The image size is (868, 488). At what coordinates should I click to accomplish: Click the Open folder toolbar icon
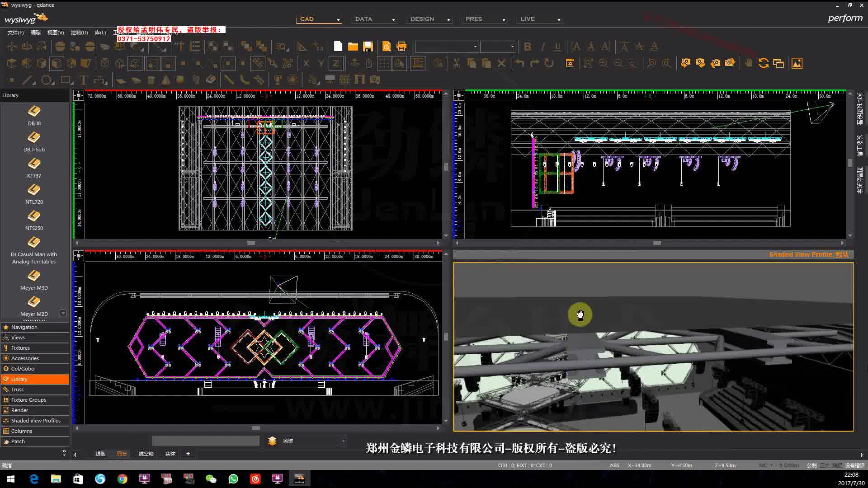(353, 47)
